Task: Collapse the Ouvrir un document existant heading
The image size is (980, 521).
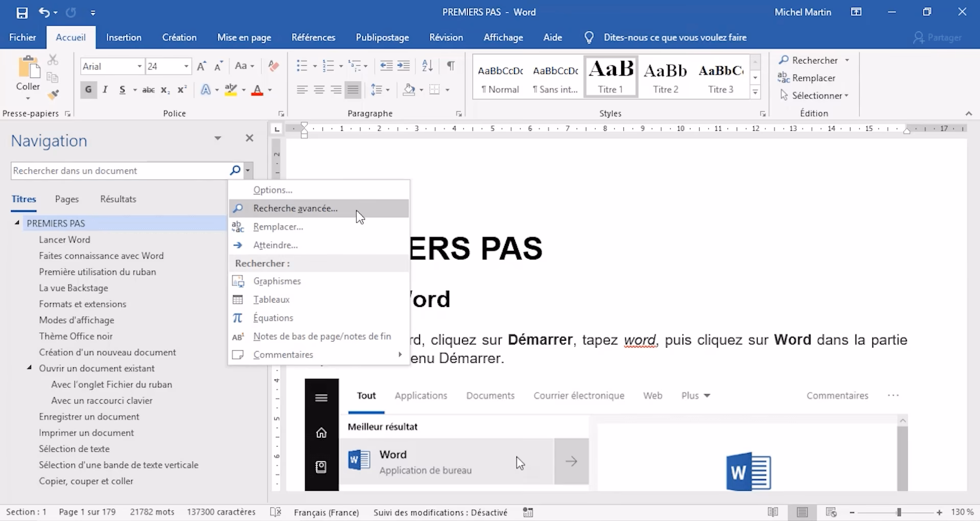Action: click(29, 368)
